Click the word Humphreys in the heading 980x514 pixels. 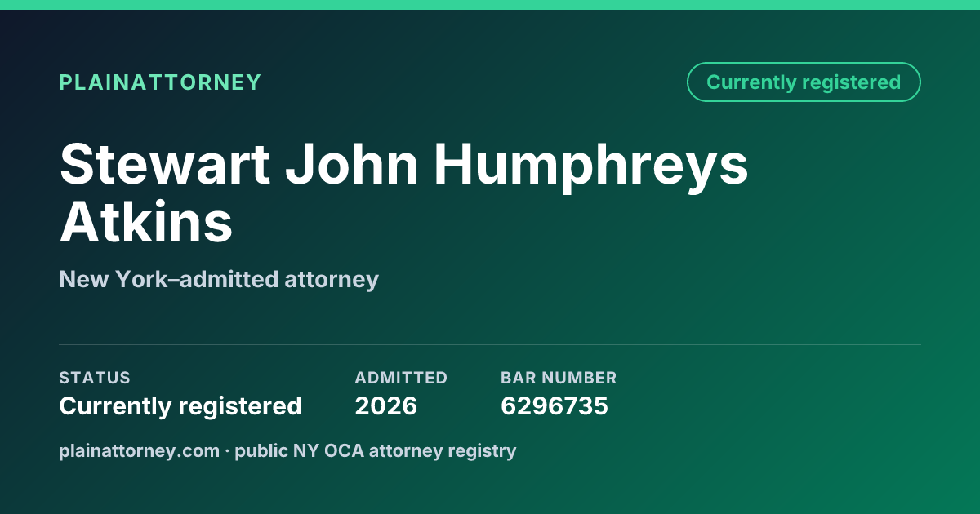[590, 165]
